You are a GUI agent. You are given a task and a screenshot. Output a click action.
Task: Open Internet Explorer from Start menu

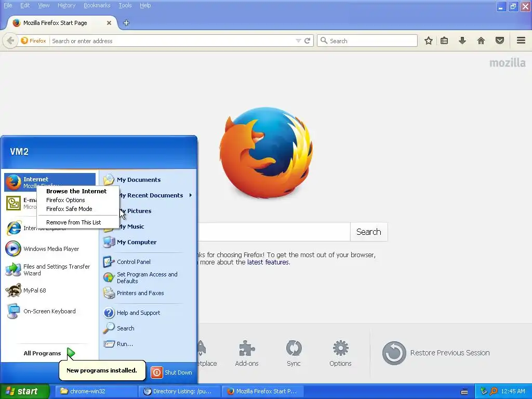point(49,228)
